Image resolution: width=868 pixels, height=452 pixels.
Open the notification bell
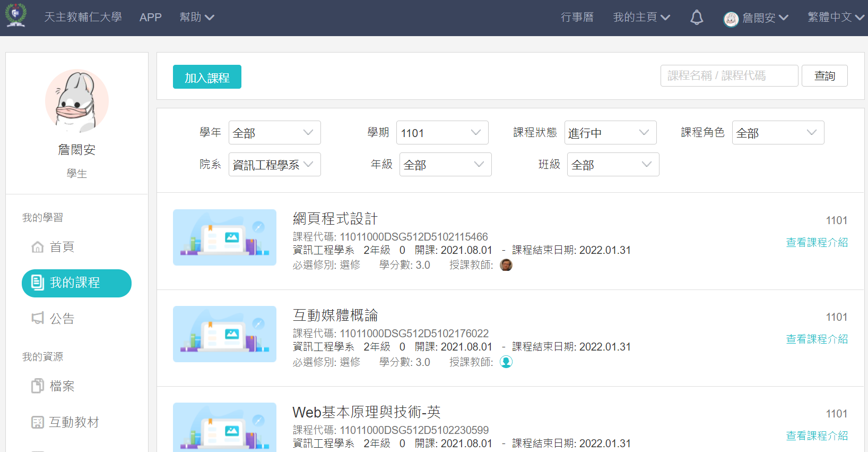[x=697, y=18]
